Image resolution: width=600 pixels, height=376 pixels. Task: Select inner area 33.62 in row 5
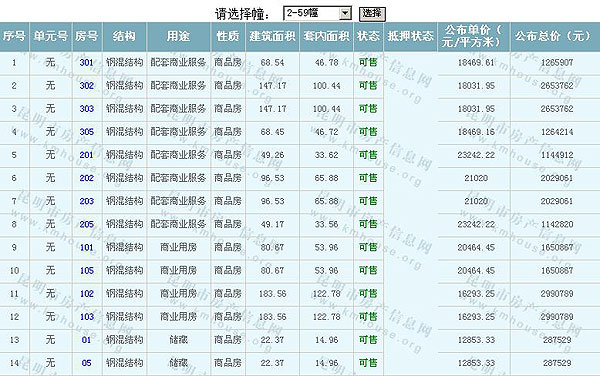[x=326, y=155]
